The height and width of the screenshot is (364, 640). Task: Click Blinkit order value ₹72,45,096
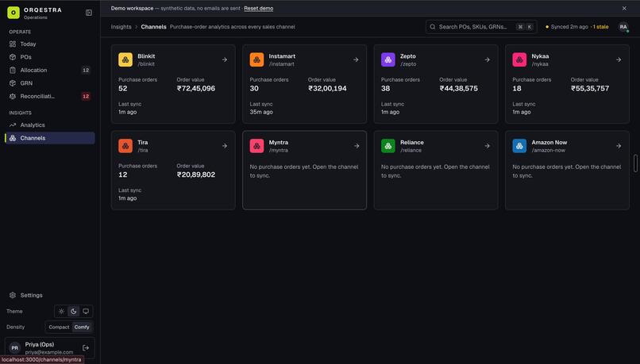coord(196,89)
